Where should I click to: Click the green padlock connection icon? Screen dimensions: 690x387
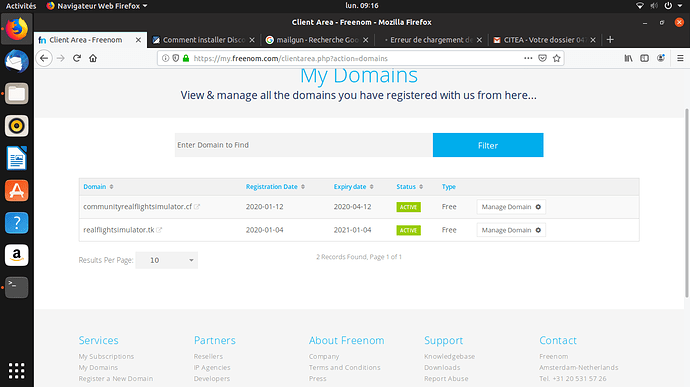click(186, 58)
